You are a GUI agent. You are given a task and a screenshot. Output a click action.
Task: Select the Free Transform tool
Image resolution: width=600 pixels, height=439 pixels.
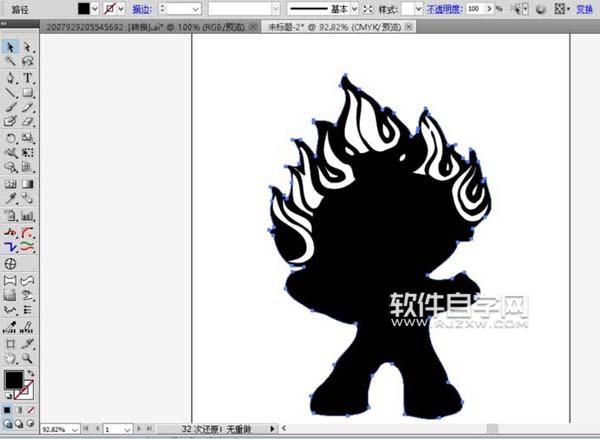coord(28,153)
